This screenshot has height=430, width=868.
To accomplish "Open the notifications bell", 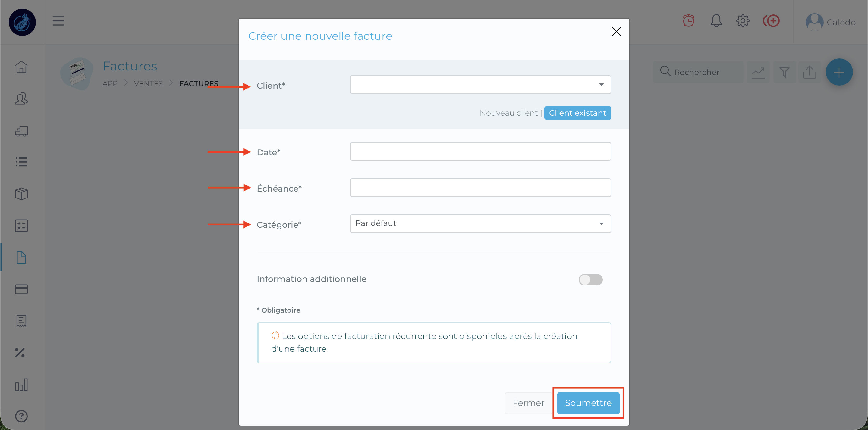I will click(x=716, y=21).
